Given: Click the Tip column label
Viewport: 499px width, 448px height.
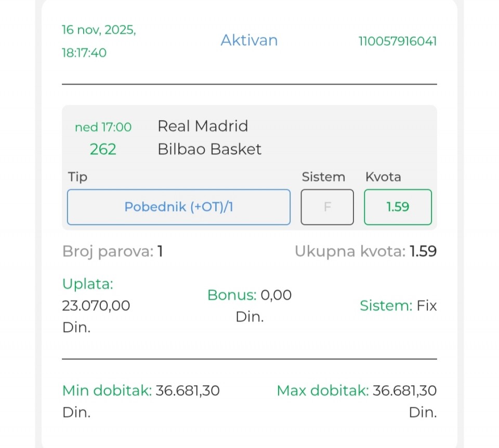Looking at the screenshot, I should tap(77, 177).
